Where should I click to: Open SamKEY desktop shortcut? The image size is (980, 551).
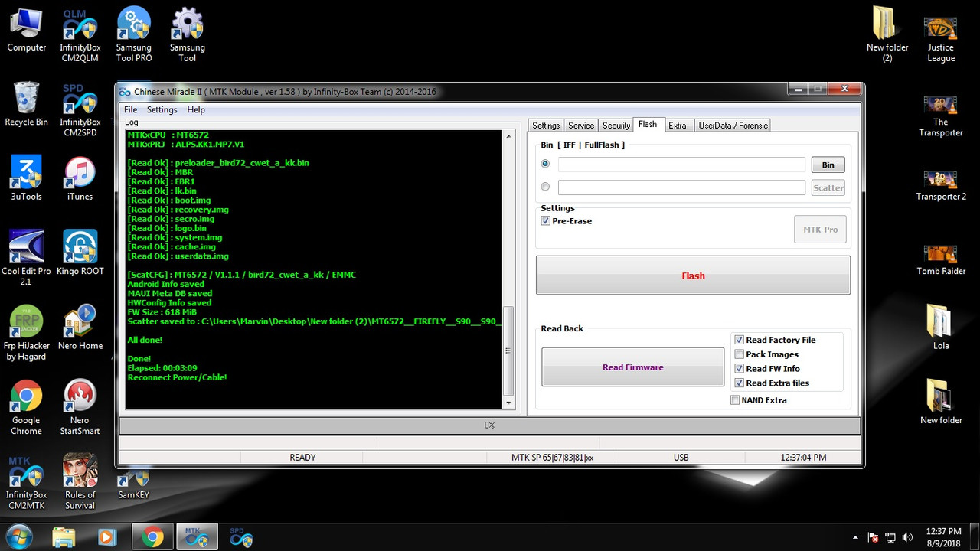click(134, 484)
